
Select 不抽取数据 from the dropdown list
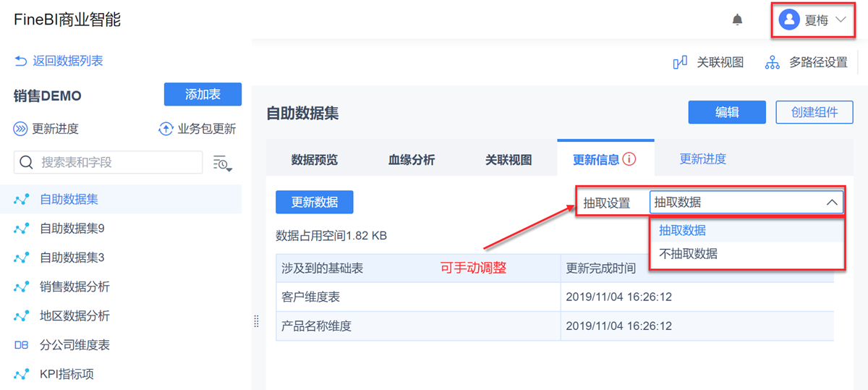click(x=688, y=254)
